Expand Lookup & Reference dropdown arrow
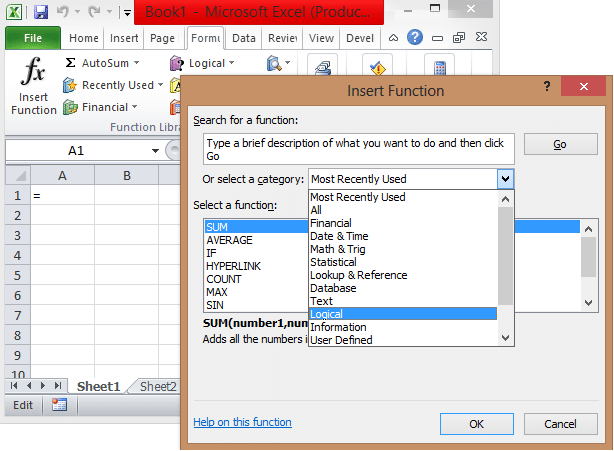The height and width of the screenshot is (451, 614). (287, 62)
